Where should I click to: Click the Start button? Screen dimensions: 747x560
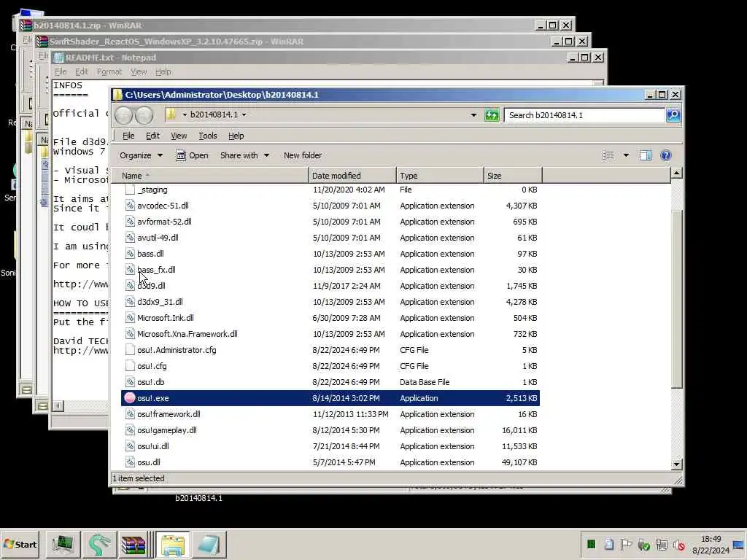click(x=20, y=544)
